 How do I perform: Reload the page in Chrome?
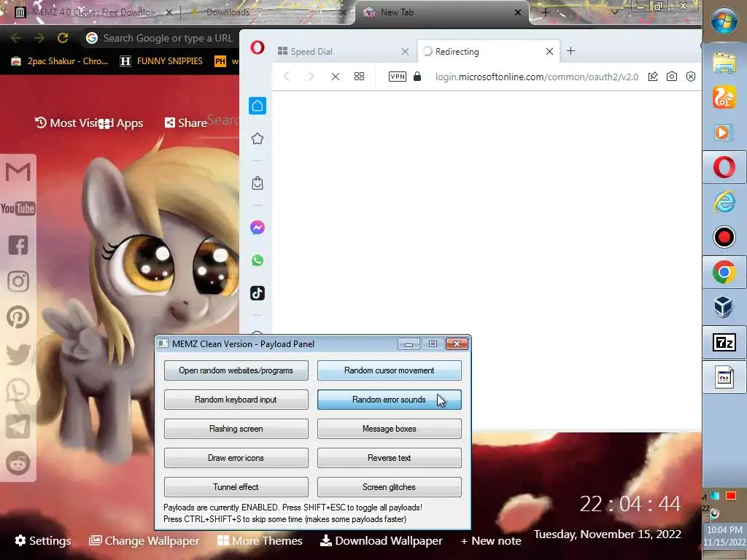pyautogui.click(x=63, y=38)
